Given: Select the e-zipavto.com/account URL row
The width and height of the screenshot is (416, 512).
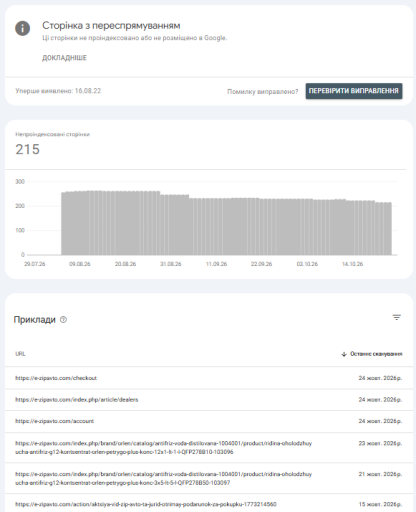Looking at the screenshot, I should (x=209, y=421).
